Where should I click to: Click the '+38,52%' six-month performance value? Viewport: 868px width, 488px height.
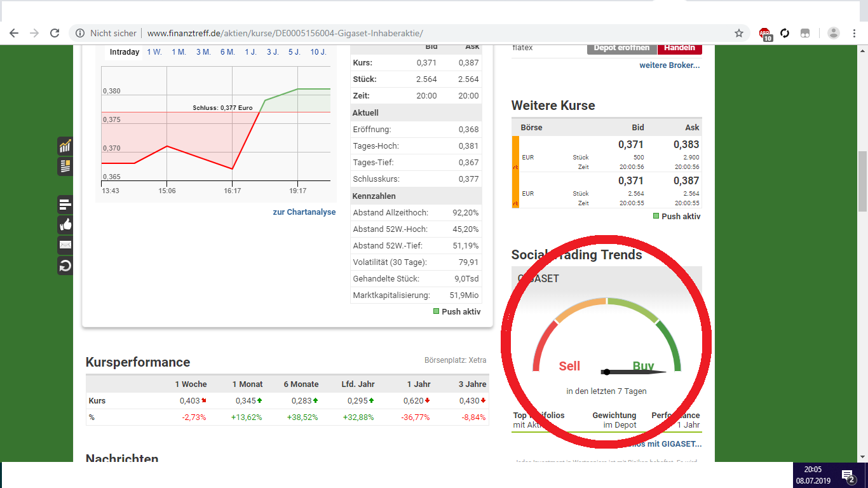(x=302, y=417)
